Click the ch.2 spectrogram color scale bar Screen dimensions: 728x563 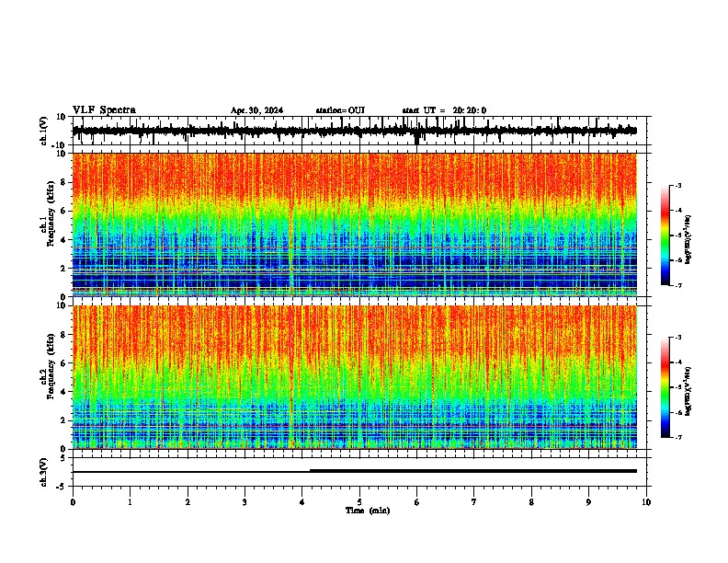coord(665,387)
